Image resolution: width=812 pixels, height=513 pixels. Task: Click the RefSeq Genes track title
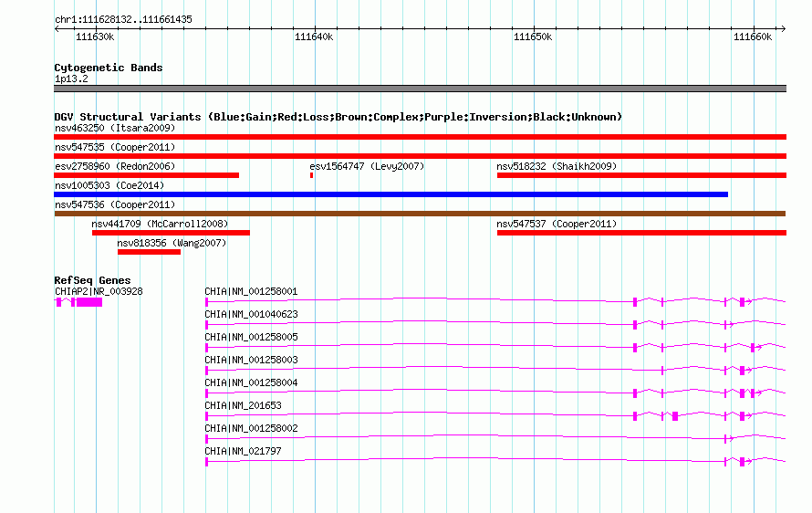point(92,280)
